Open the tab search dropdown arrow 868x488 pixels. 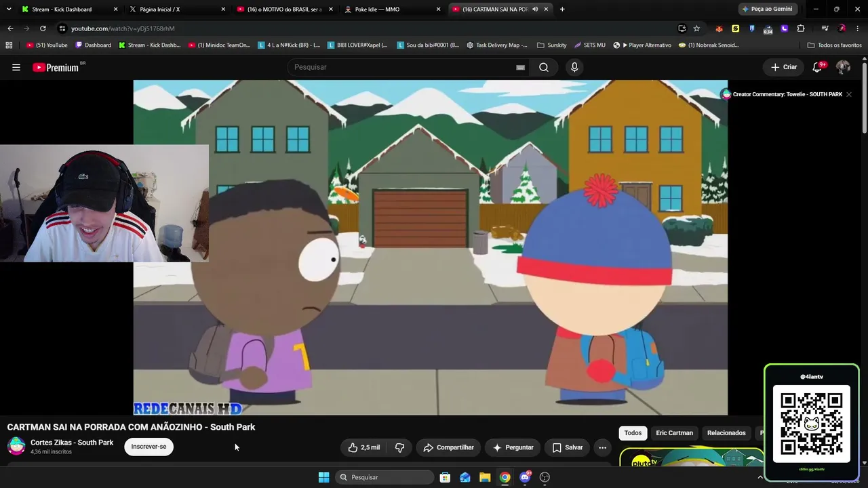tap(9, 9)
